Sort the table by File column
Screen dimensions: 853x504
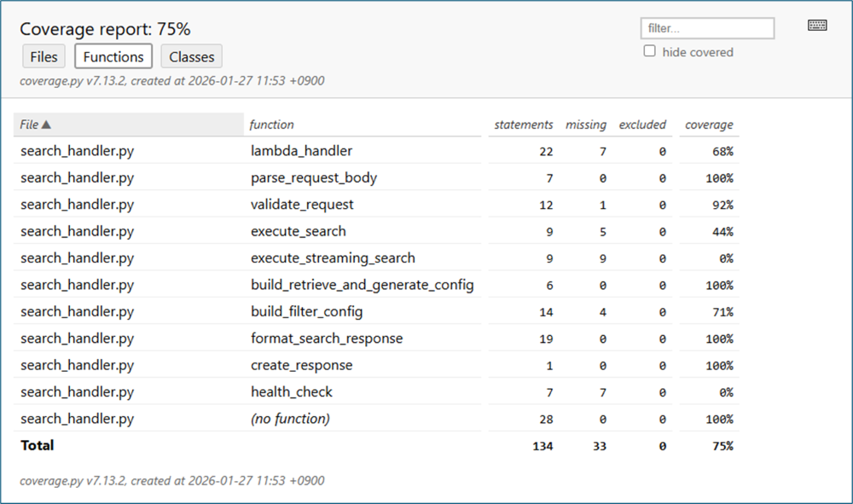36,125
